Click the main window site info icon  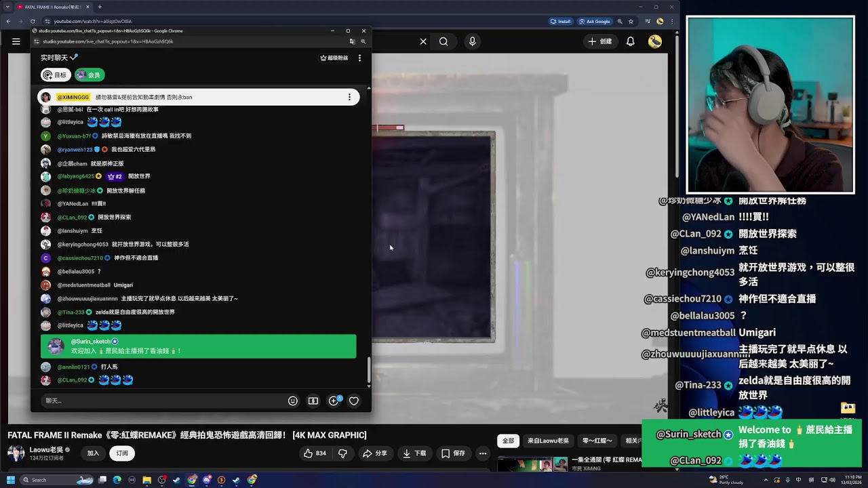click(46, 21)
